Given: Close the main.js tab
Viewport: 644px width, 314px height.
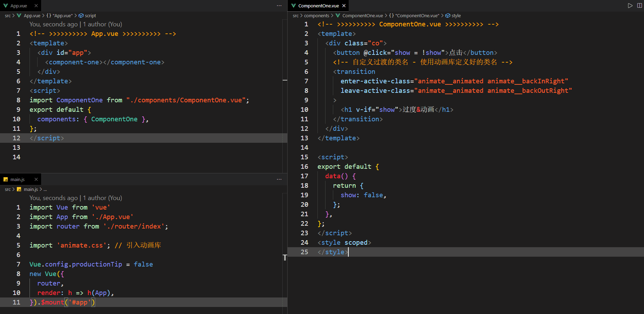Looking at the screenshot, I should click(x=36, y=179).
